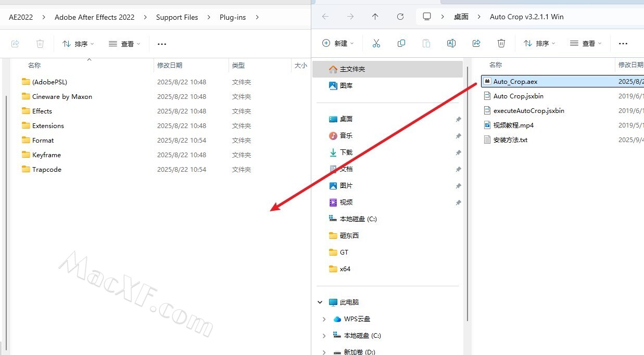Click Plug-ins breadcrumb segment
This screenshot has width=644, height=355.
coord(233,17)
